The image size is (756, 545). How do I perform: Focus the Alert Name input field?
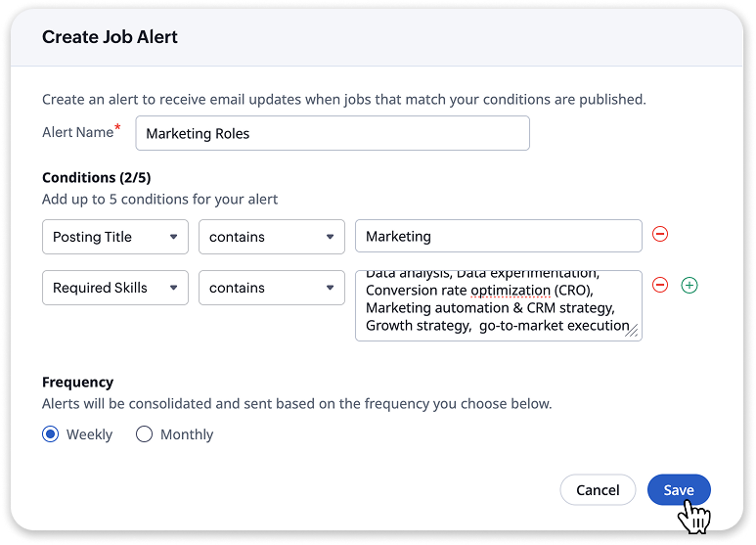click(x=333, y=134)
